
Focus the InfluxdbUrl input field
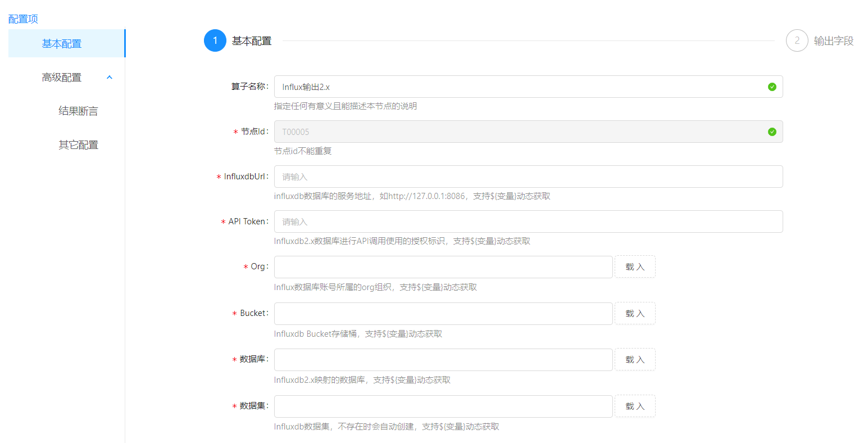(528, 177)
